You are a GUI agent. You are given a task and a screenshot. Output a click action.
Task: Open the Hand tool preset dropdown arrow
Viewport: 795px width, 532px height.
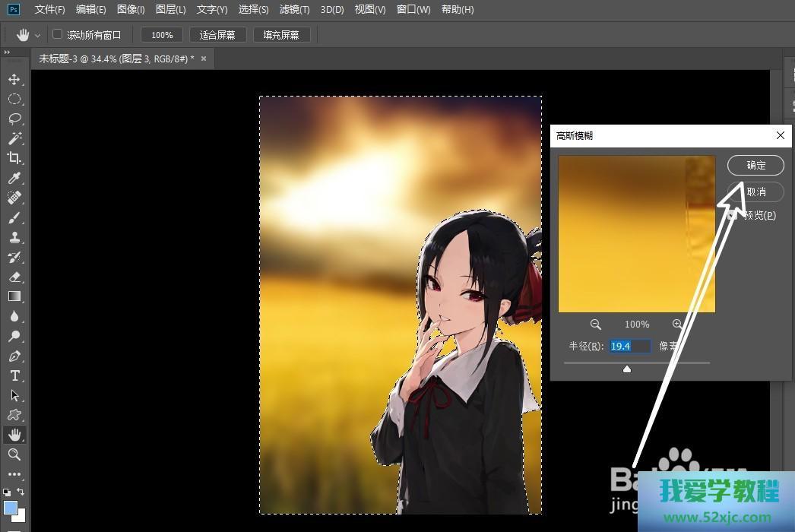[x=37, y=35]
